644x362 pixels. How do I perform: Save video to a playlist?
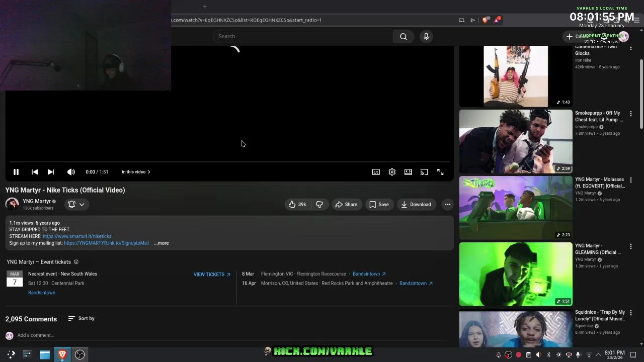pyautogui.click(x=379, y=205)
